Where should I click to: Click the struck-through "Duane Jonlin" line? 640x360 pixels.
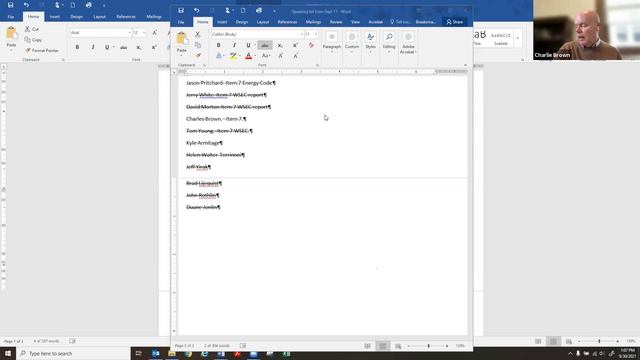pos(203,207)
